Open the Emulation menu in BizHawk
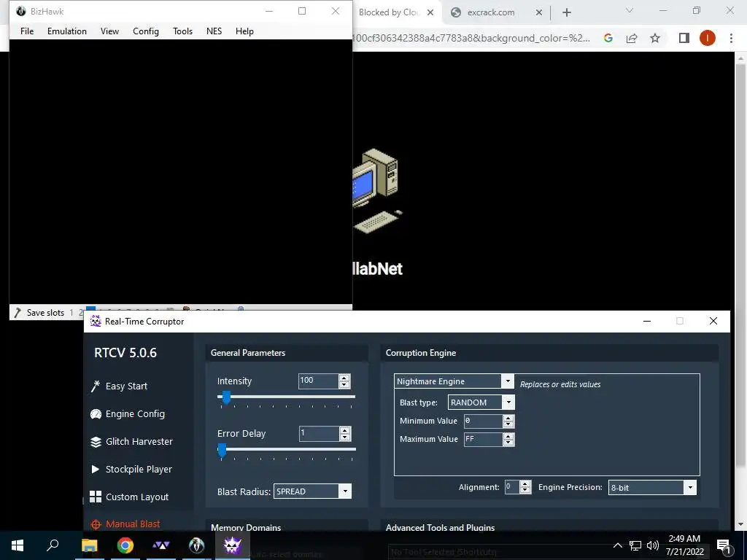The width and height of the screenshot is (747, 560). [x=66, y=31]
